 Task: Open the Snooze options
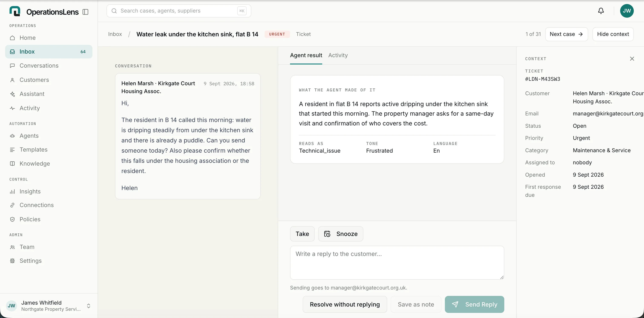341,234
